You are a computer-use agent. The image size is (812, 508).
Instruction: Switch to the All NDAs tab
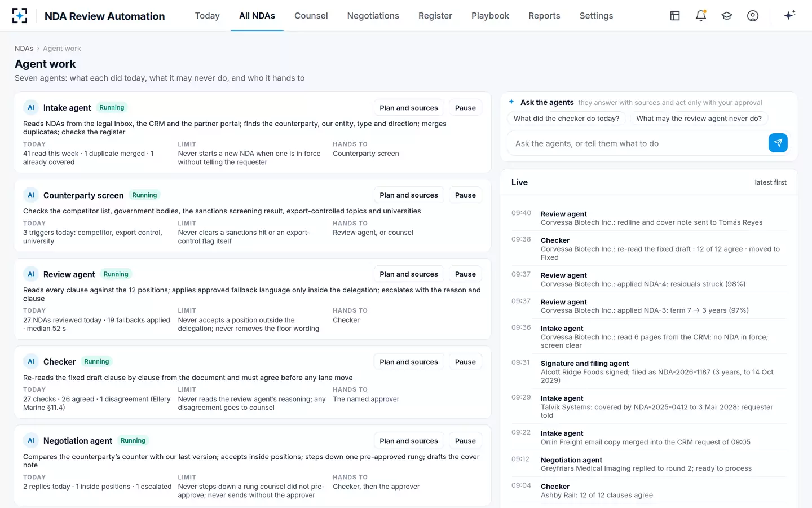(x=257, y=16)
